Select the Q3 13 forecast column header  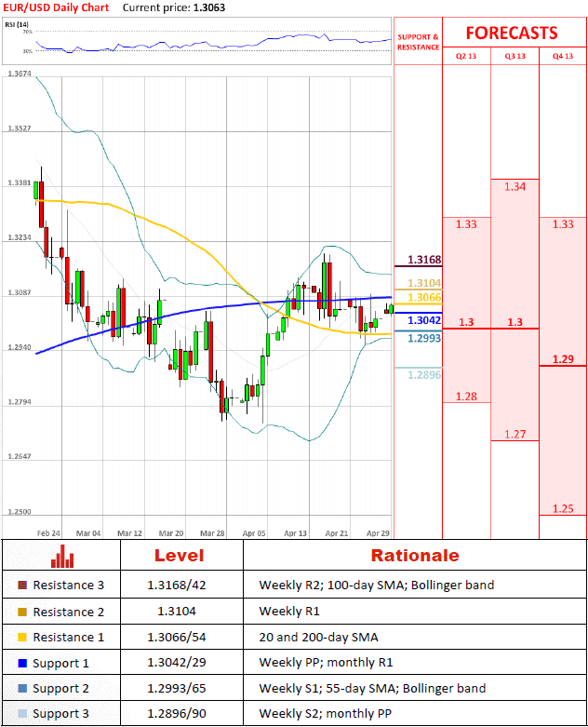[x=514, y=56]
